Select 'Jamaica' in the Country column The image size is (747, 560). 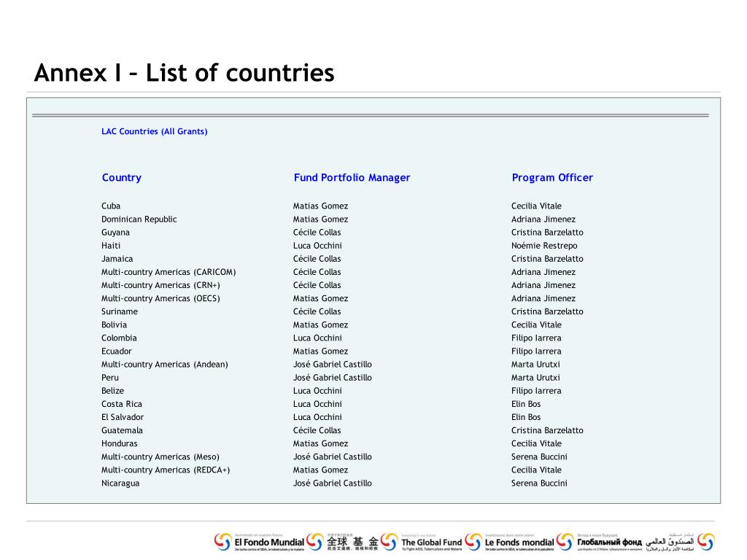[x=117, y=259]
